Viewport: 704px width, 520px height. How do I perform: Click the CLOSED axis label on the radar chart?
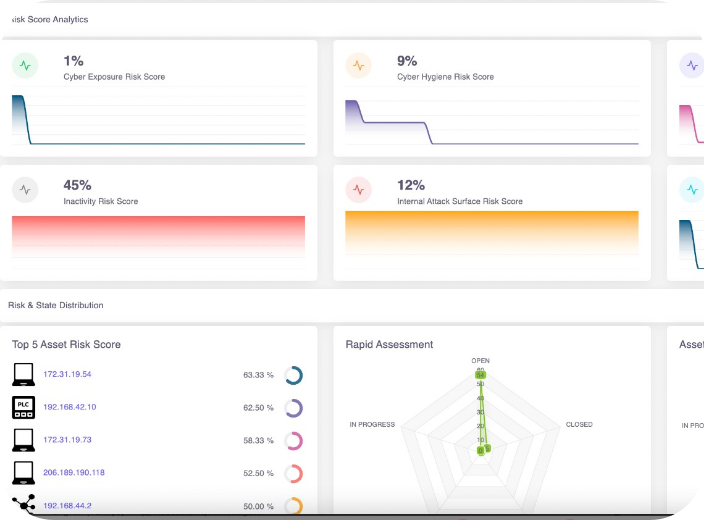pos(579,424)
